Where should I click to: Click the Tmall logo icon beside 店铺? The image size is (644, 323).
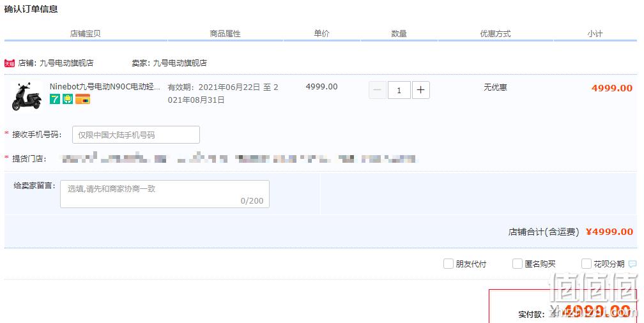[x=10, y=63]
